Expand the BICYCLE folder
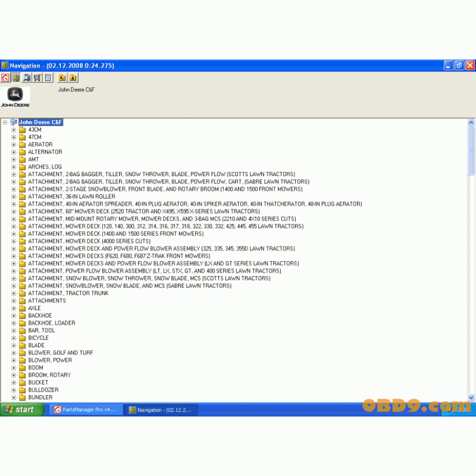 pyautogui.click(x=14, y=338)
